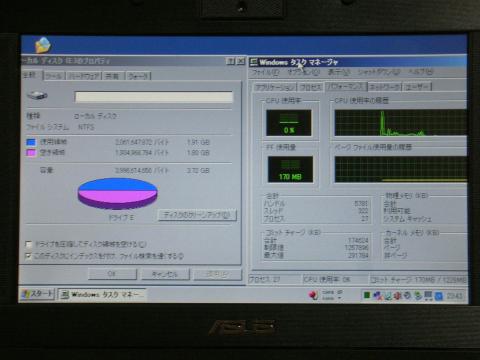The width and height of the screenshot is (480, 360).
Task: Click the PF usage 170 MB gauge
Action: pyautogui.click(x=290, y=169)
